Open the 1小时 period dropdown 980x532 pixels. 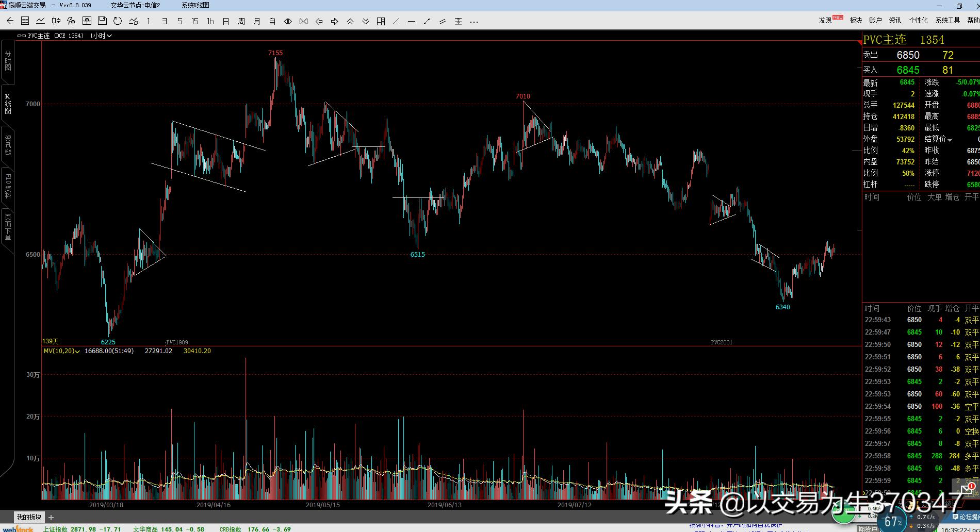tap(101, 36)
